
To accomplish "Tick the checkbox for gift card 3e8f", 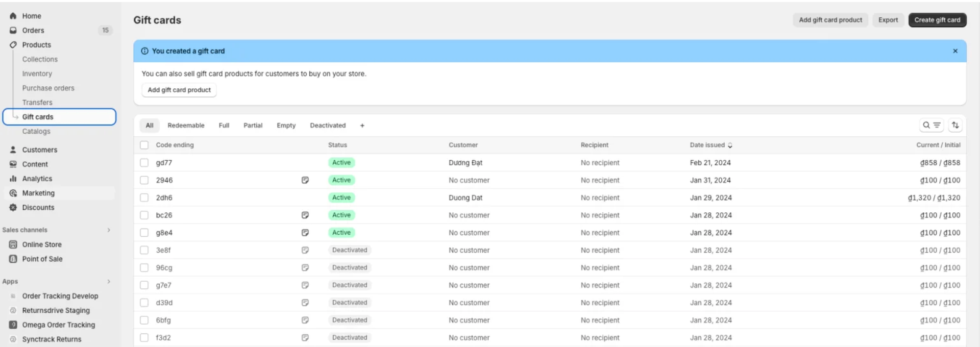I will click(x=144, y=250).
